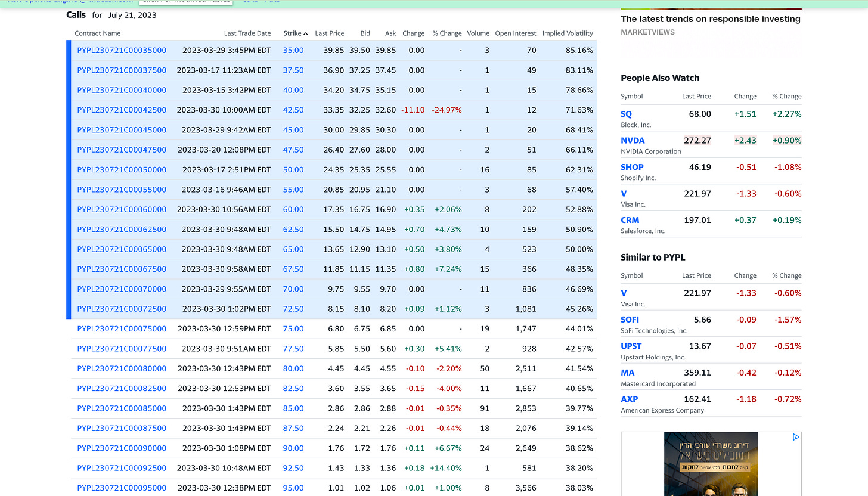Open contract PYPL230721C00047500

[122, 150]
